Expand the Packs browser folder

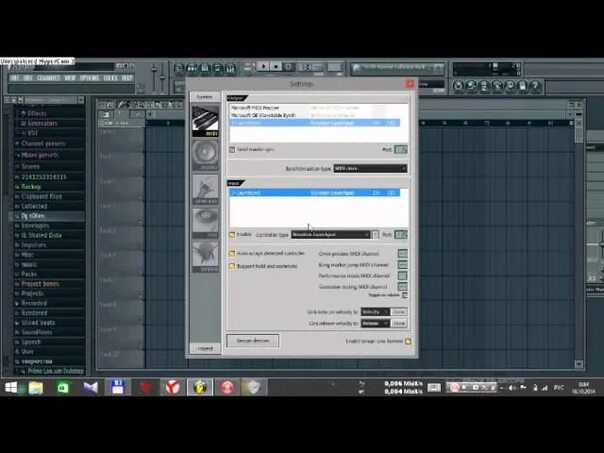point(29,274)
